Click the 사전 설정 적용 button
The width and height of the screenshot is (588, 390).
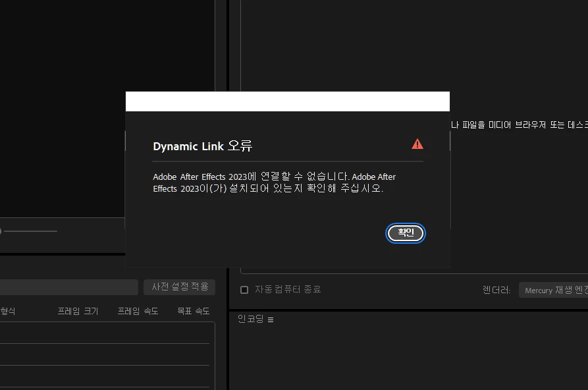tap(180, 287)
